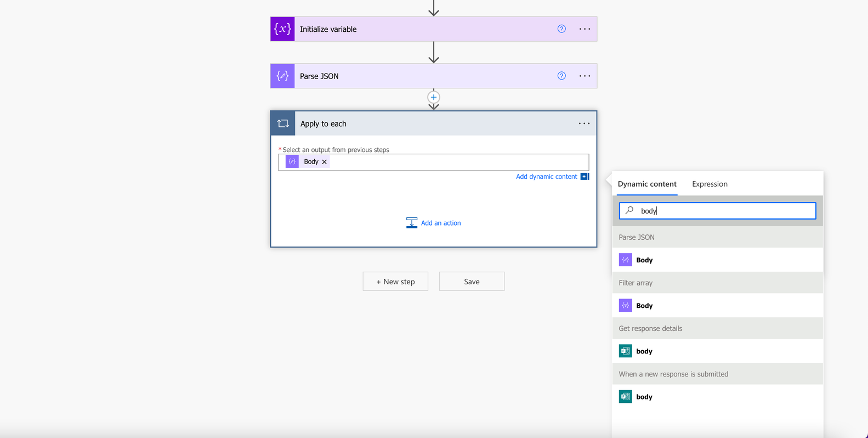
Task: Switch to the Expression tab
Action: click(710, 184)
